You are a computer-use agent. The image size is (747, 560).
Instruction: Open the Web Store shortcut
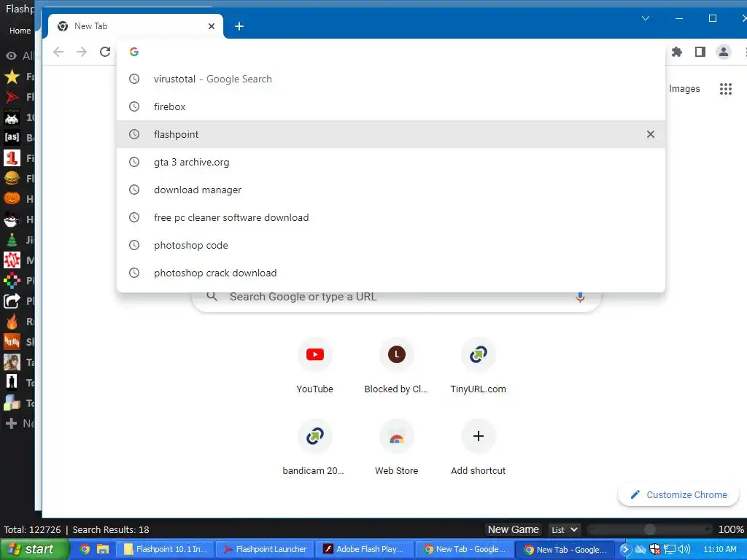tap(396, 448)
